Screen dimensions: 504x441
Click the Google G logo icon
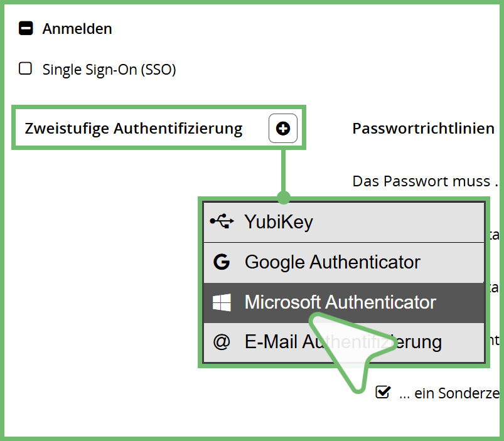click(222, 262)
